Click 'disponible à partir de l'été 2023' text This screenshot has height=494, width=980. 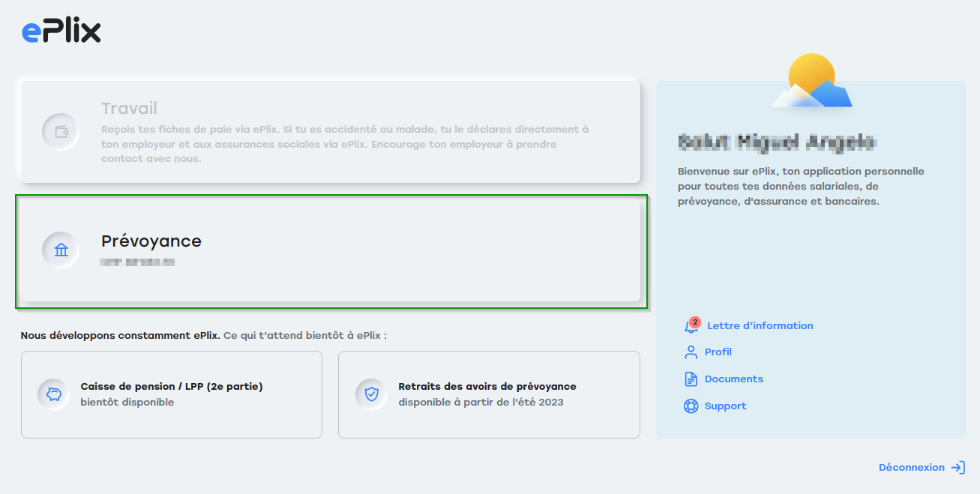point(481,403)
